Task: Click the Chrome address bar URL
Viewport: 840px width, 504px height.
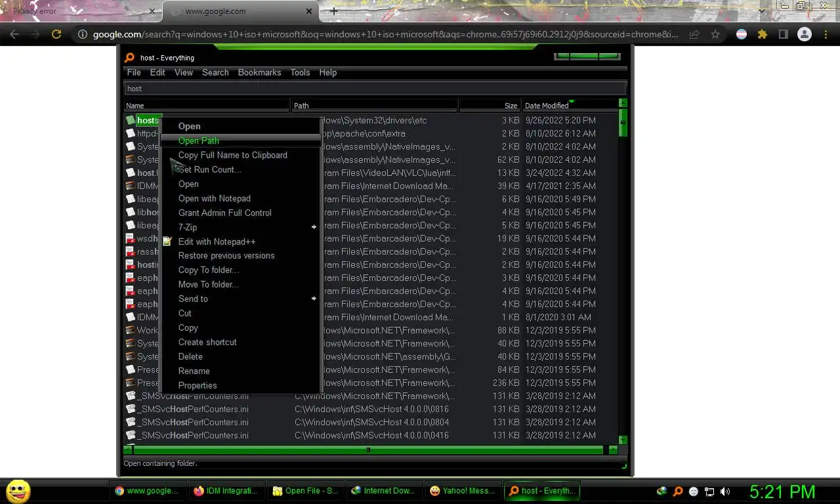Action: 386,34
